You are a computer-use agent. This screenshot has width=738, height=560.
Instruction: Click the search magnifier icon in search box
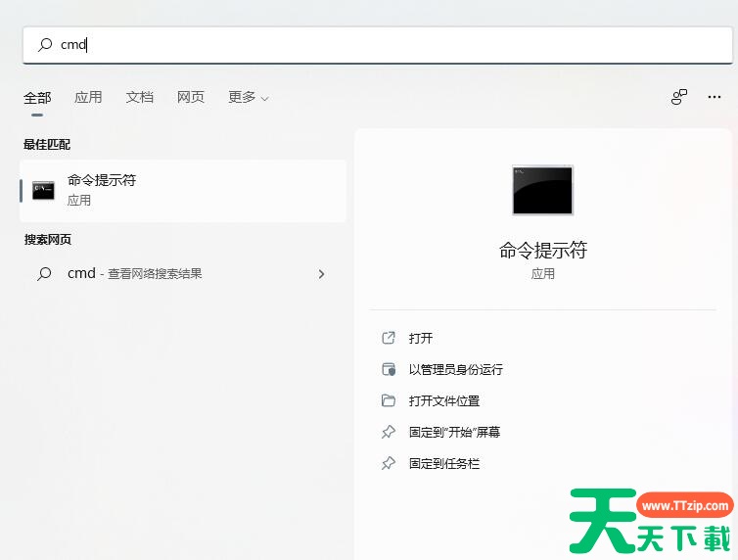[45, 45]
